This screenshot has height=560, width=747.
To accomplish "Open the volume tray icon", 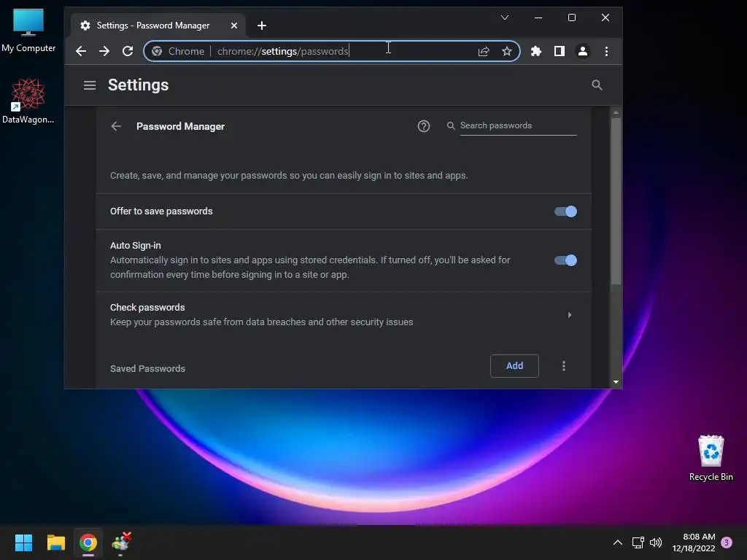I will [x=656, y=542].
